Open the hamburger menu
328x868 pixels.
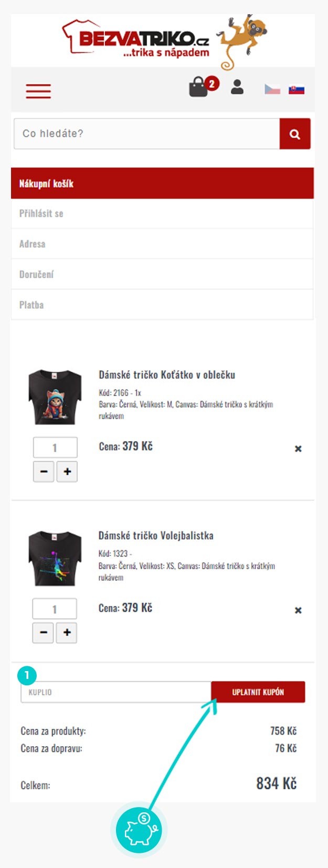(x=38, y=91)
